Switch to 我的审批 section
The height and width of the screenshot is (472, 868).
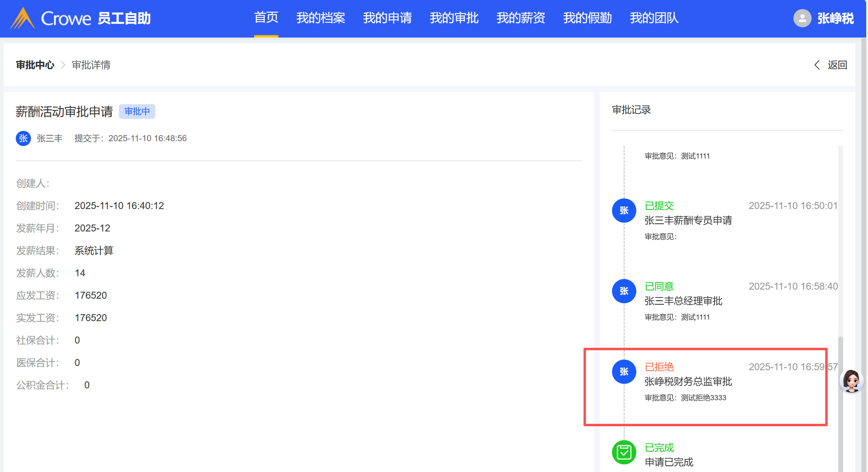(454, 18)
